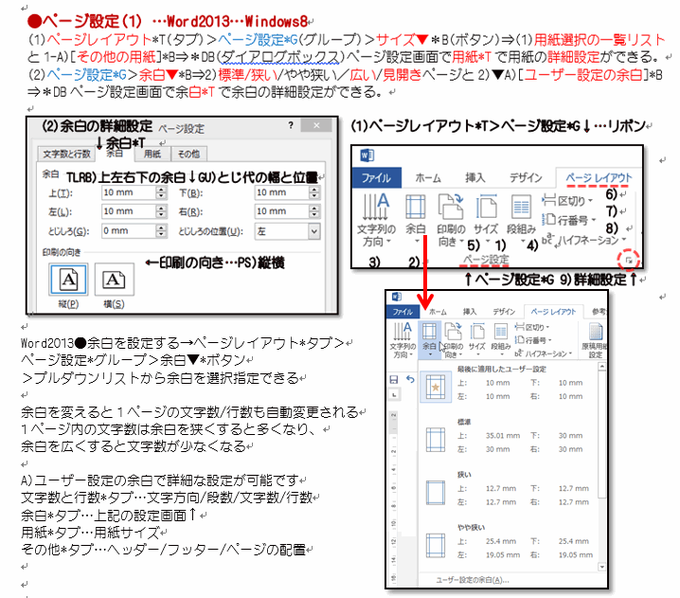Open ページレイアウト tab in the numbered ribbon

click(598, 178)
